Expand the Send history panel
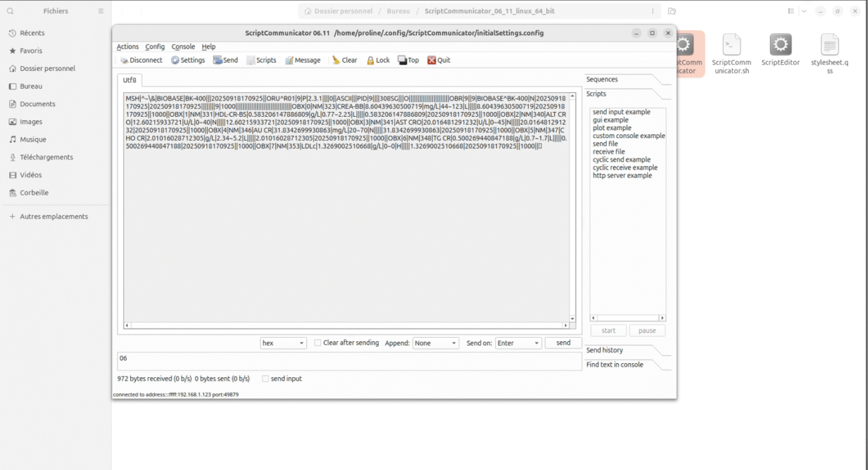This screenshot has width=868, height=470. coord(626,350)
